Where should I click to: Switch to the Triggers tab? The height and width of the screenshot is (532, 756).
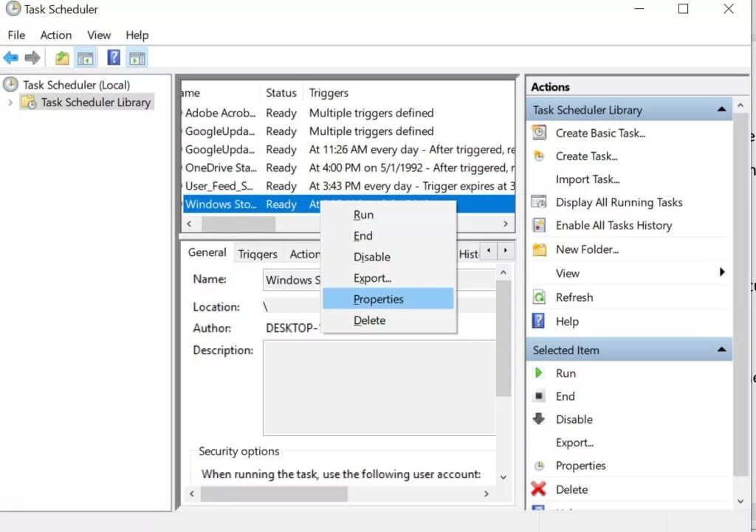[x=258, y=254]
